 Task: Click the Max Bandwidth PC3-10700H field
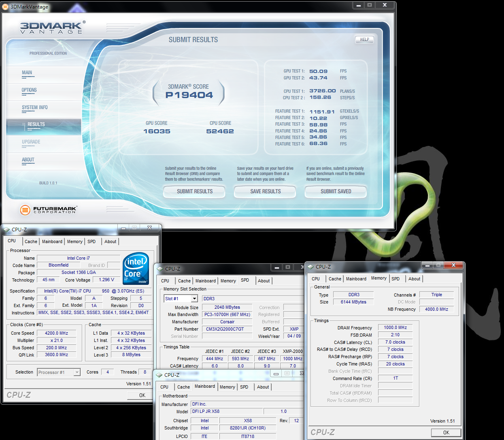(x=227, y=314)
